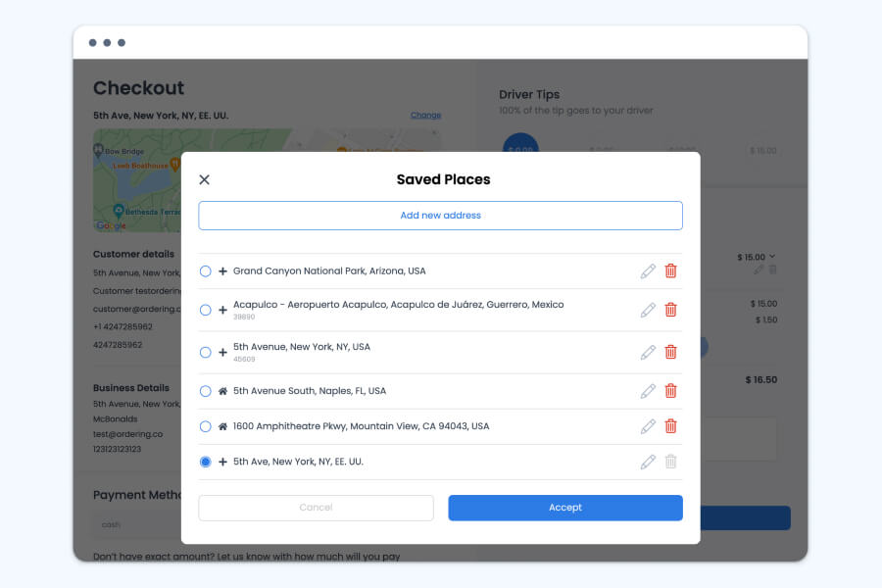Viewport: 882px width, 588px height.
Task: Click the Accept button
Action: click(565, 508)
